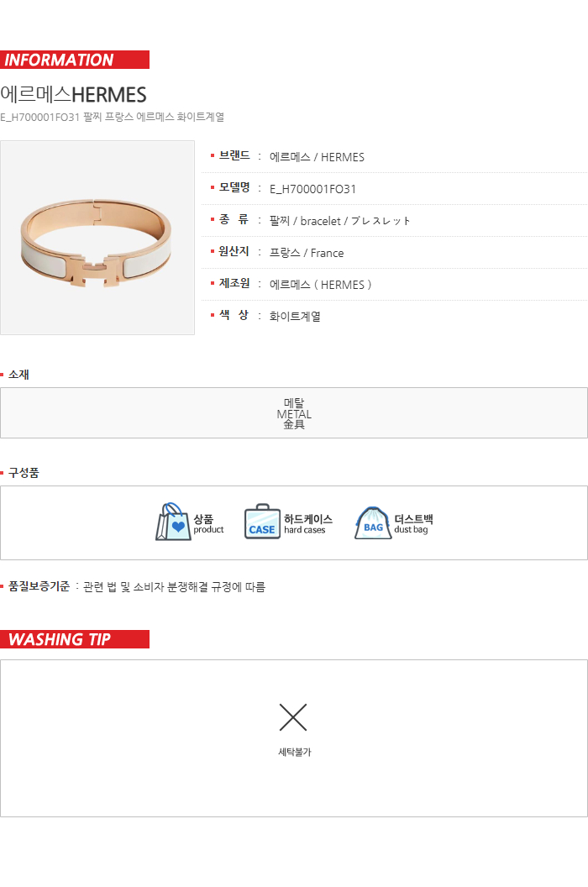
Task: Click the 세탁불가 text label
Action: 294,752
